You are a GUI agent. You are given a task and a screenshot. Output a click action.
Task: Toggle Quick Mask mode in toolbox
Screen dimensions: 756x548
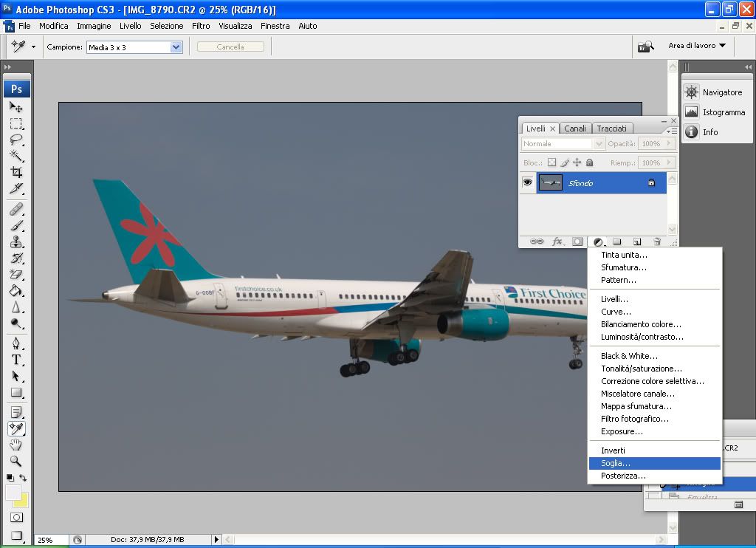tap(16, 518)
